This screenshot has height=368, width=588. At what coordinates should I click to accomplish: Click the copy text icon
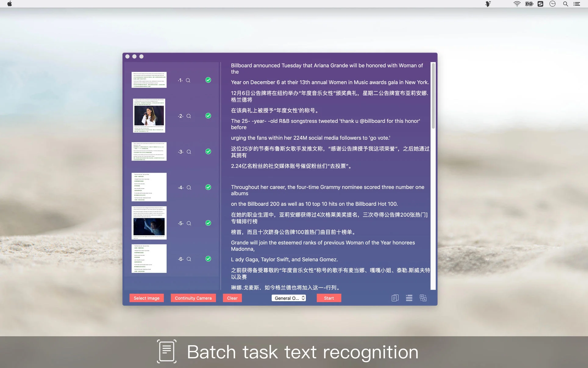(x=395, y=298)
